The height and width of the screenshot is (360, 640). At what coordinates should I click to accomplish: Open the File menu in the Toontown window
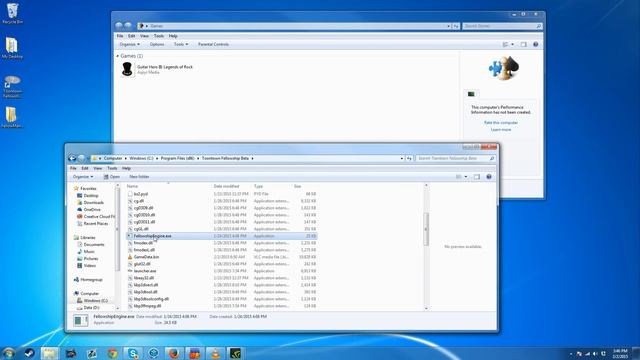point(73,168)
